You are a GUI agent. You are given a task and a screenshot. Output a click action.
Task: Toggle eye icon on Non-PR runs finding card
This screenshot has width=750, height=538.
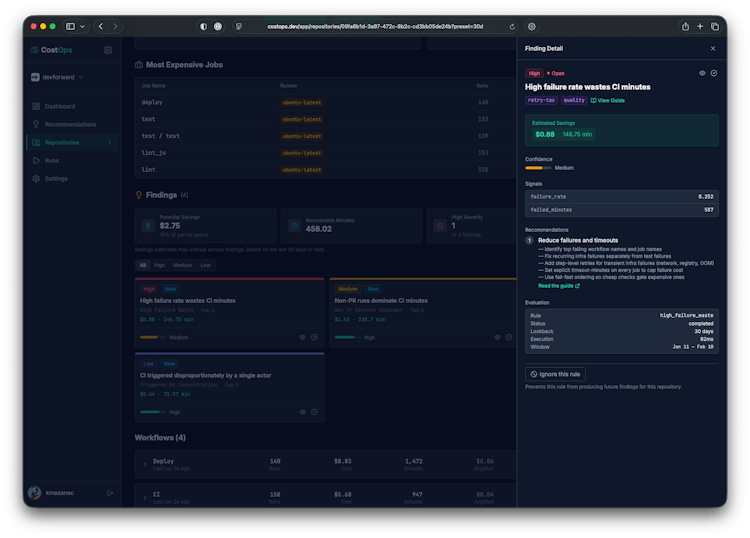pos(496,337)
